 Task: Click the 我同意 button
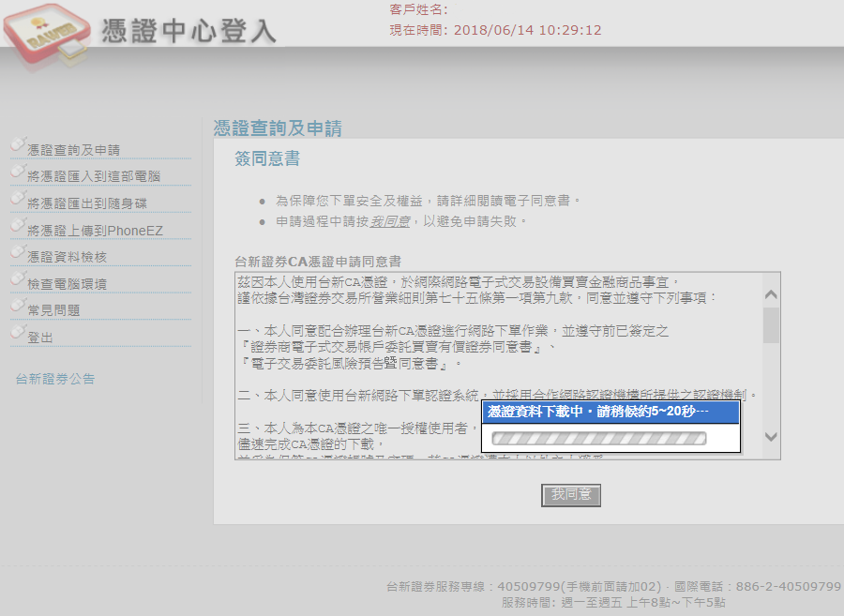click(571, 495)
